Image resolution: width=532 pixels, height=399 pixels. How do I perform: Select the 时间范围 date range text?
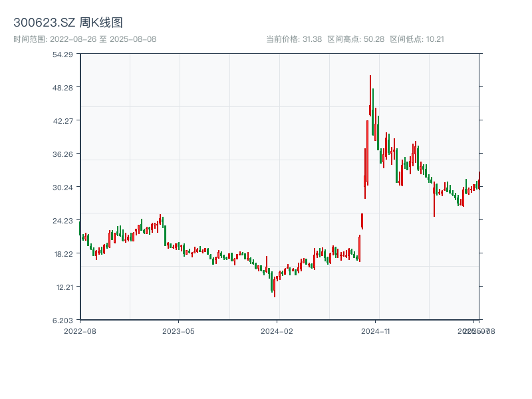click(x=85, y=39)
